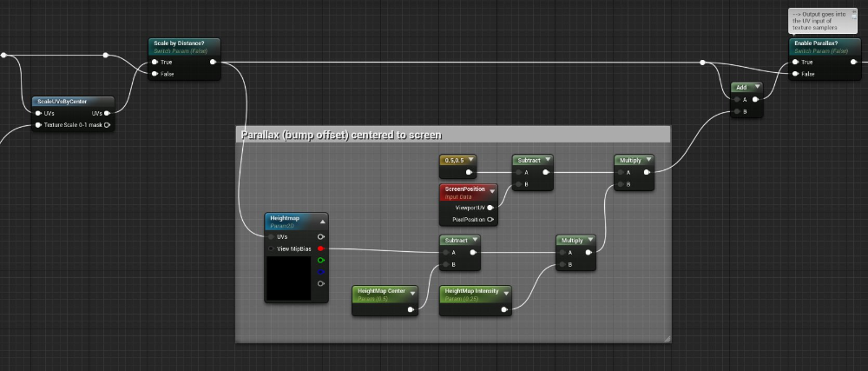
Task: Click the ViewportUV output pin on ScreenPosition
Action: point(490,208)
